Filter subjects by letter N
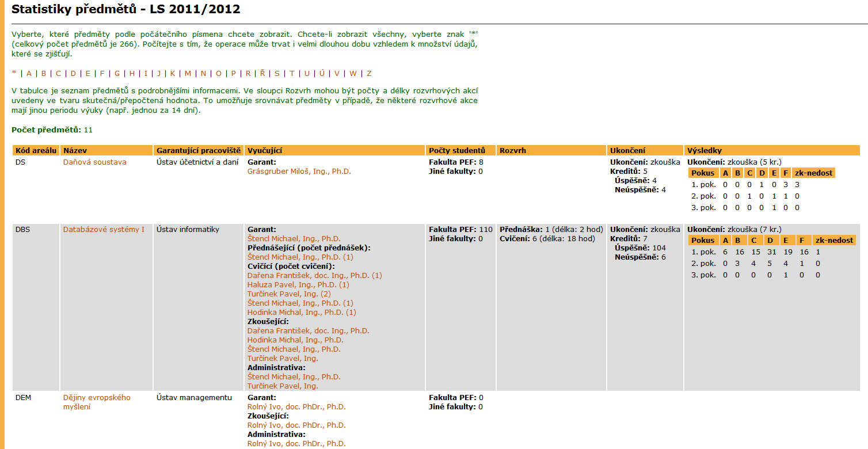The width and height of the screenshot is (868, 449). click(203, 74)
